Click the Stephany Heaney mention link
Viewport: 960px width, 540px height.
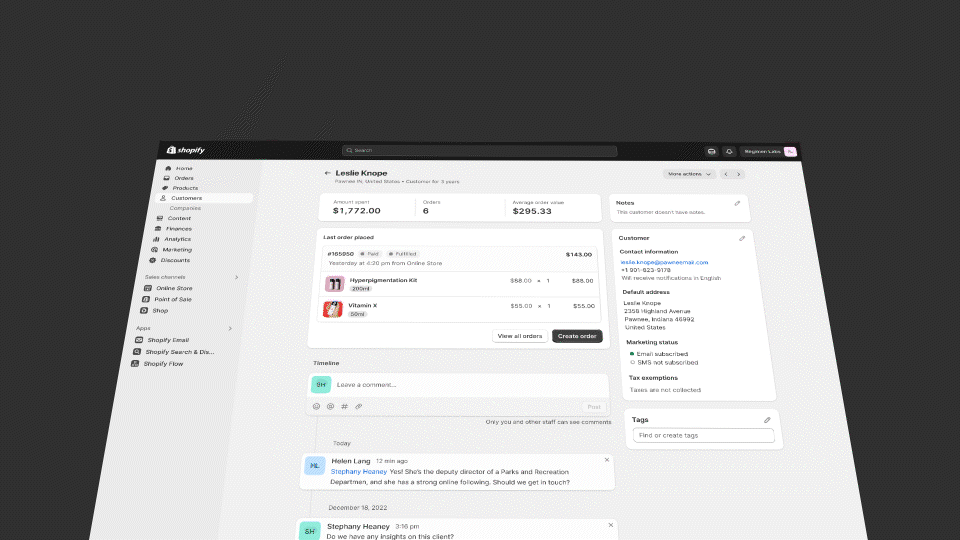(359, 471)
